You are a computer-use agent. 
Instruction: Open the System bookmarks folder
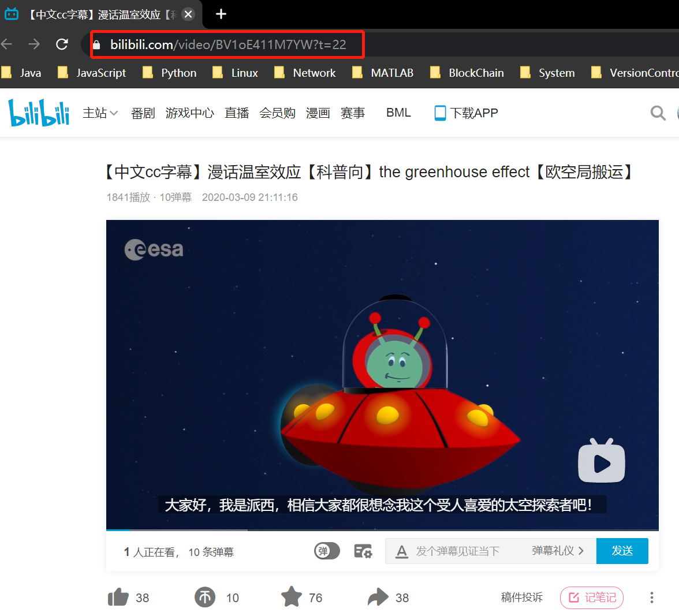click(x=547, y=73)
